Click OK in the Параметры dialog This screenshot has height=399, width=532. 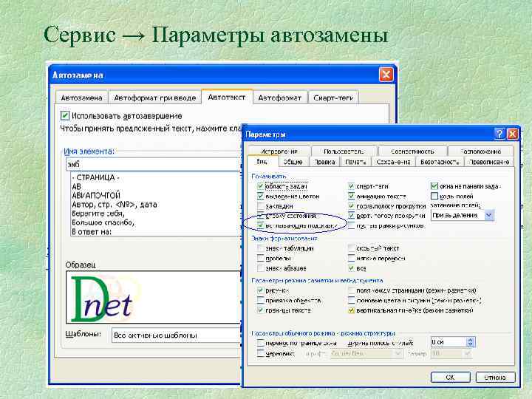coord(450,377)
